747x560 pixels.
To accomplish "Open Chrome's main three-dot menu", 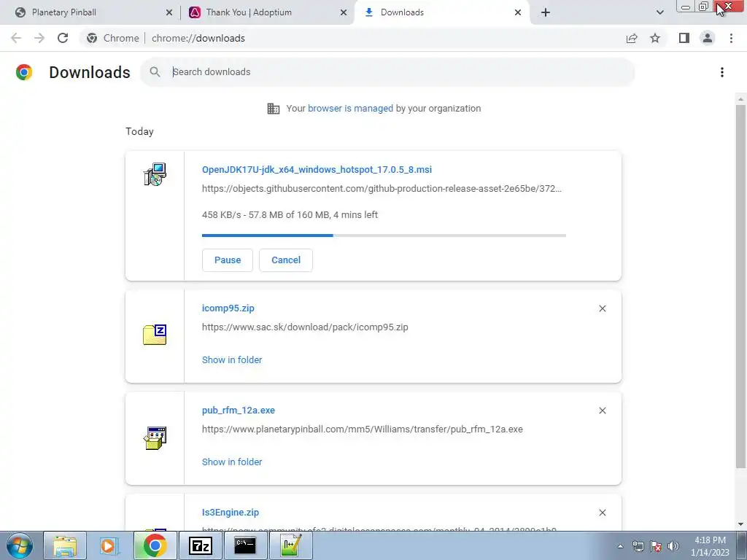I will point(731,38).
